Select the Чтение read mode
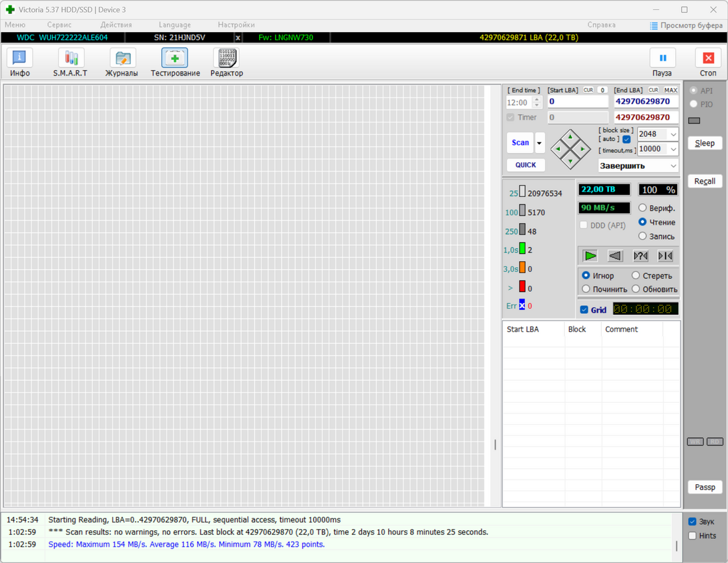This screenshot has height=563, width=728. [643, 222]
